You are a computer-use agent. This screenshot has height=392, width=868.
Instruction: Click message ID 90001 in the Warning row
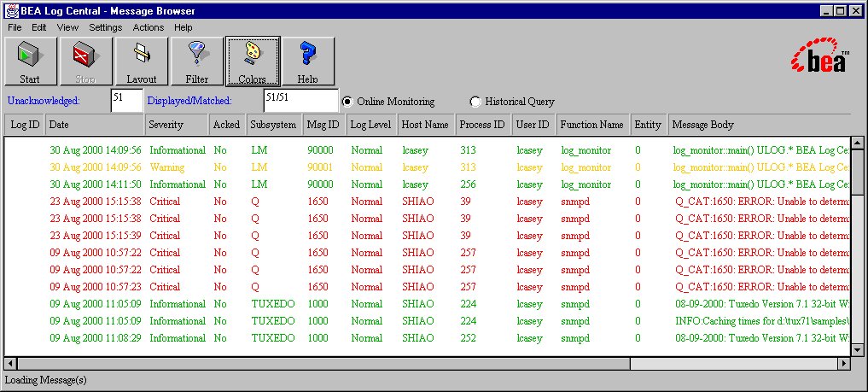pyautogui.click(x=321, y=167)
